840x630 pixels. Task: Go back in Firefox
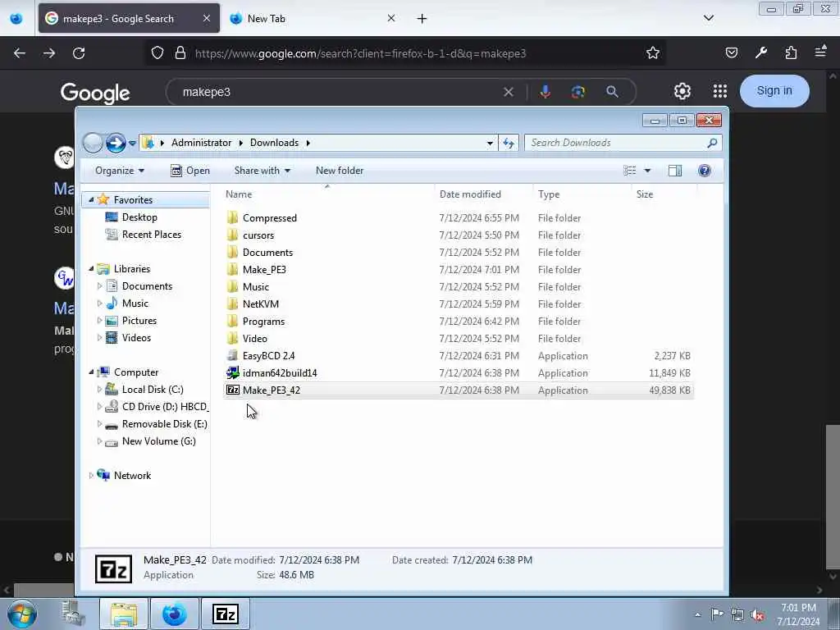20,53
